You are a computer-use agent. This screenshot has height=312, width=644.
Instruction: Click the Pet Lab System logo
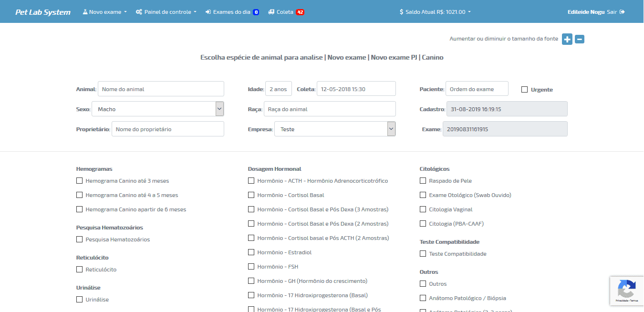[x=43, y=12]
